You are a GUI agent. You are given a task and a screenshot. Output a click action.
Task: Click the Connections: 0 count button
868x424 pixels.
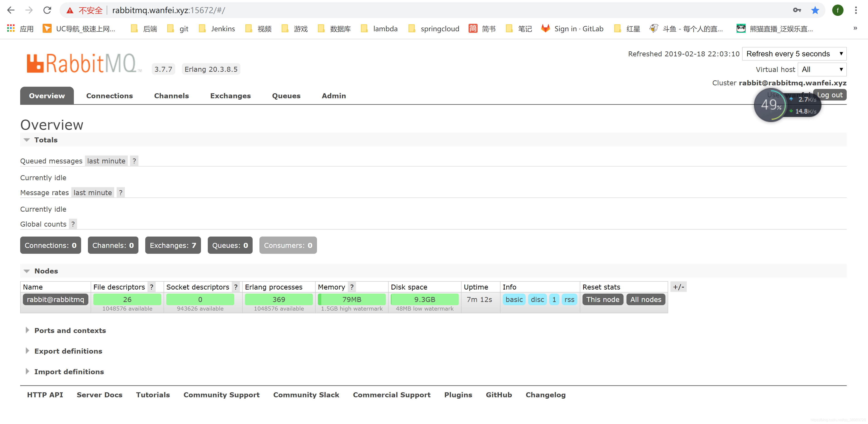click(51, 245)
